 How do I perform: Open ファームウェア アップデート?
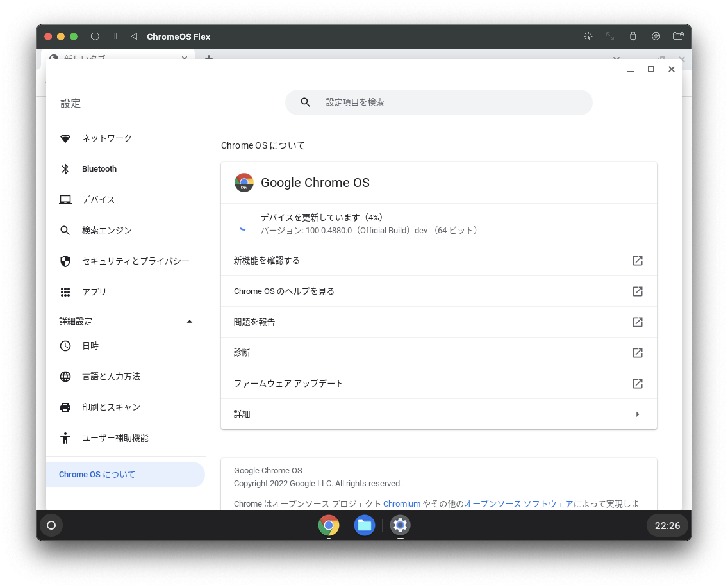(x=439, y=383)
